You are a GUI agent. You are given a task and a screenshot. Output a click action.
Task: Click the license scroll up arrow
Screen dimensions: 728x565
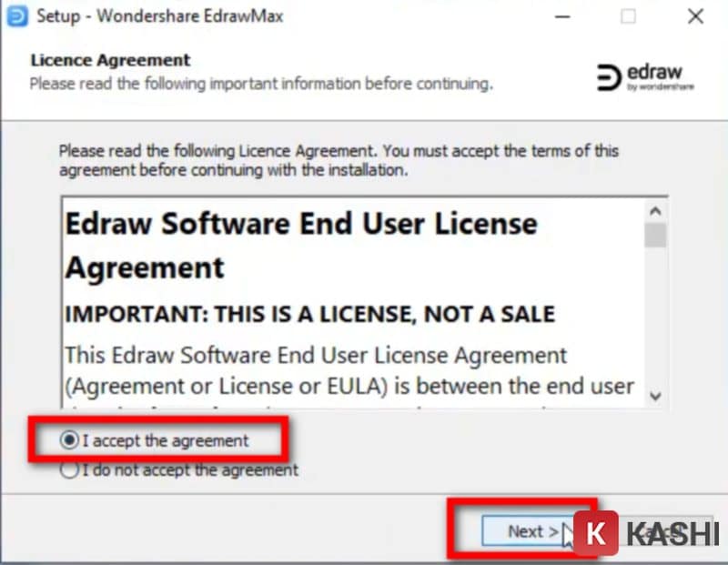[655, 212]
